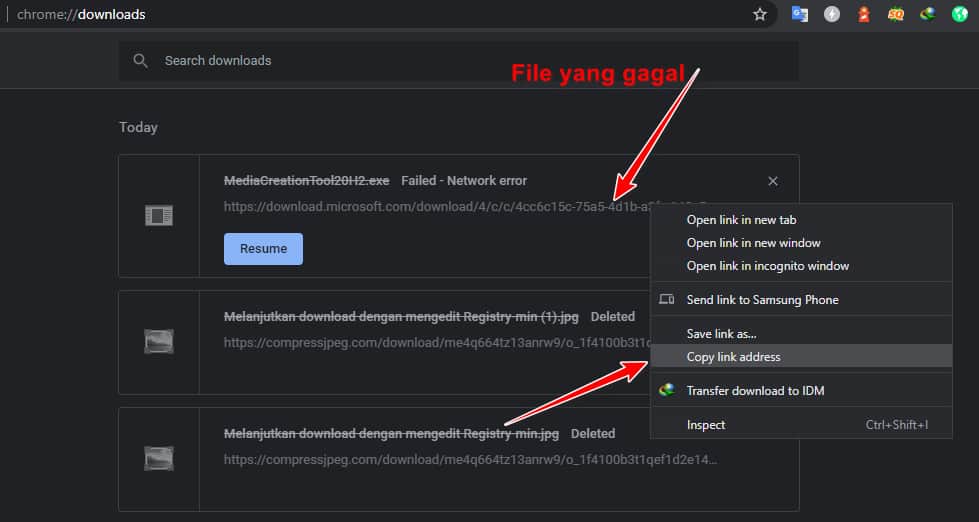Open the compressjpeg link under Registry-min (1).jpg
This screenshot has width=979, height=522.
[437, 342]
